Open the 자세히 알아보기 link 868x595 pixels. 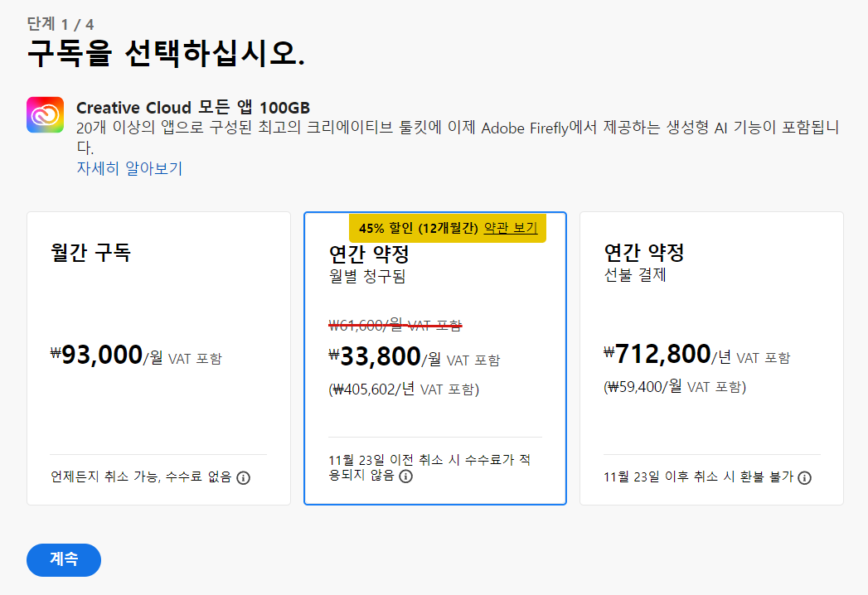(x=129, y=168)
